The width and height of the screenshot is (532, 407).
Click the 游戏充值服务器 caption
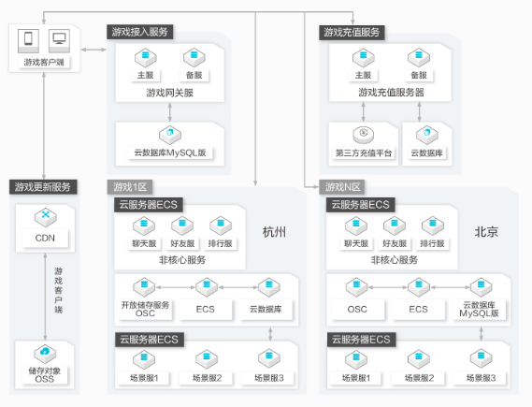click(x=391, y=93)
